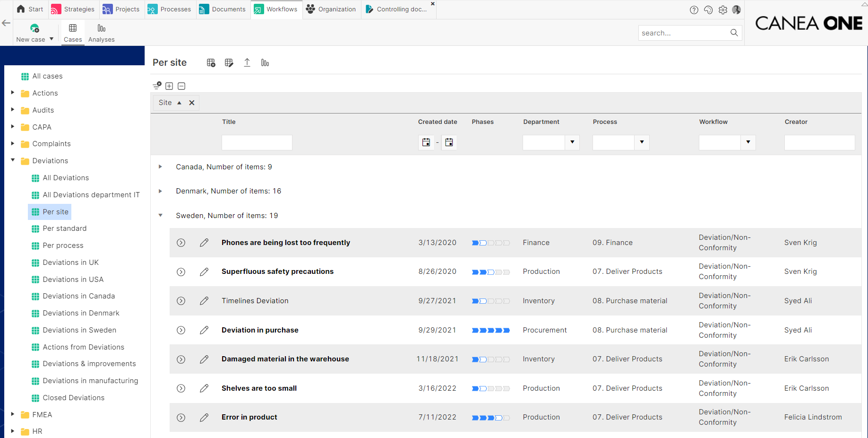Open Deviations in Sweden list
The height and width of the screenshot is (438, 868).
click(79, 330)
